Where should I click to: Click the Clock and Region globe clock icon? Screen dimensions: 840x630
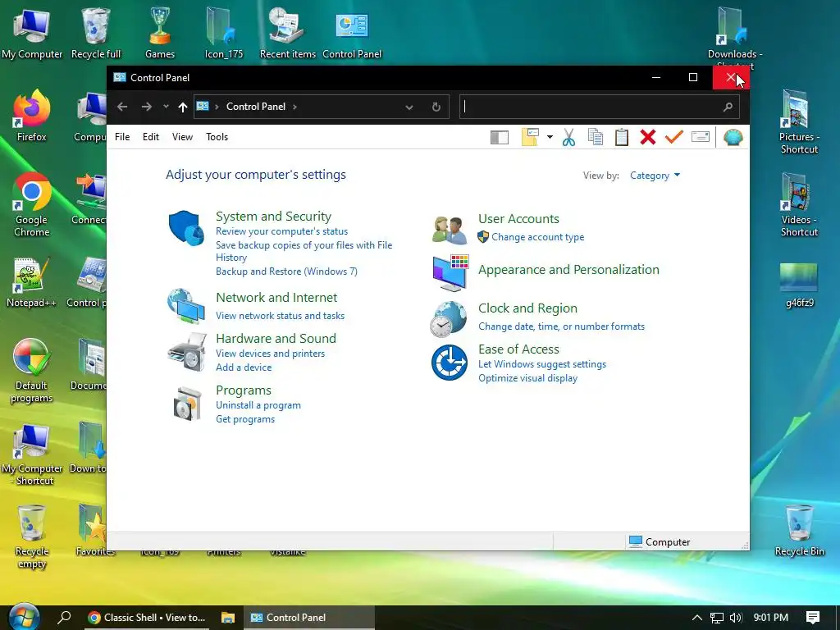449,319
